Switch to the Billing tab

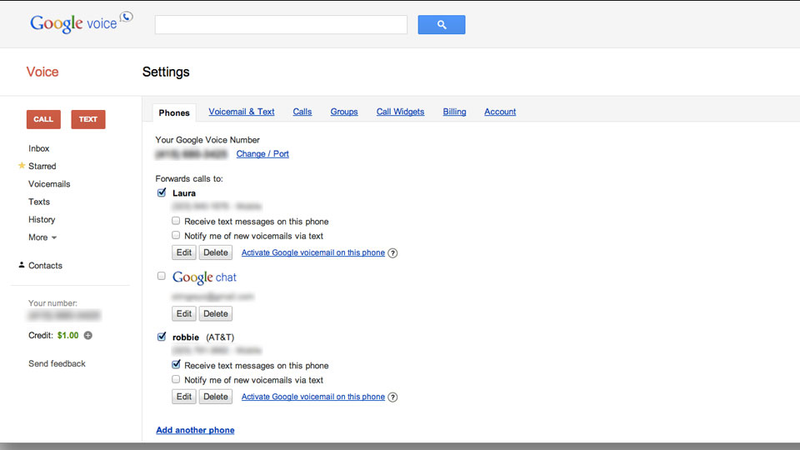coord(454,112)
